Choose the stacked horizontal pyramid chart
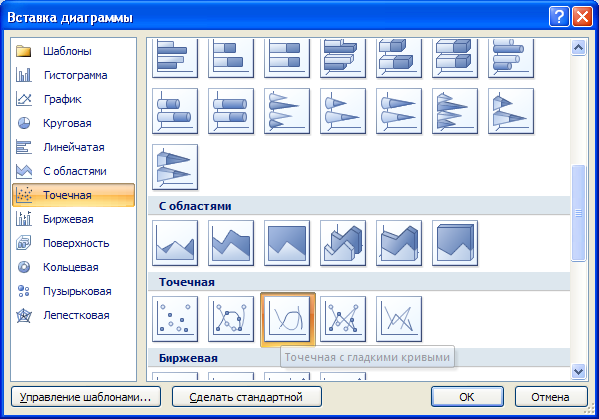This screenshot has width=599, height=419. [x=511, y=111]
